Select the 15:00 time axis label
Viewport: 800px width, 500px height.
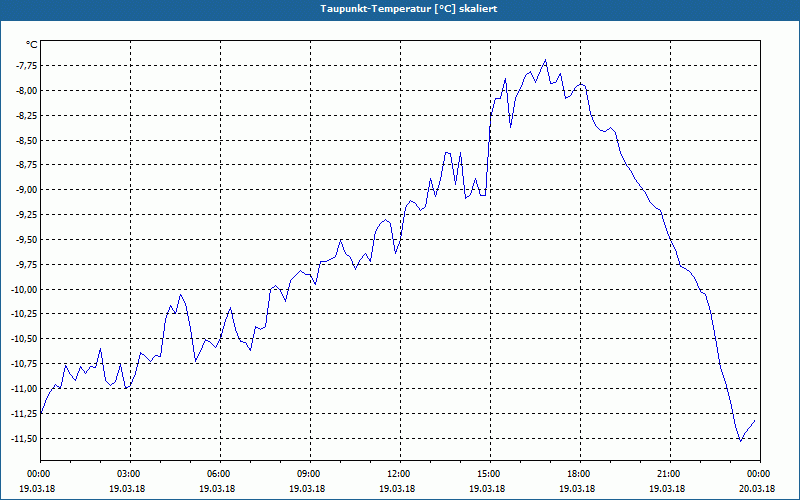pos(490,474)
